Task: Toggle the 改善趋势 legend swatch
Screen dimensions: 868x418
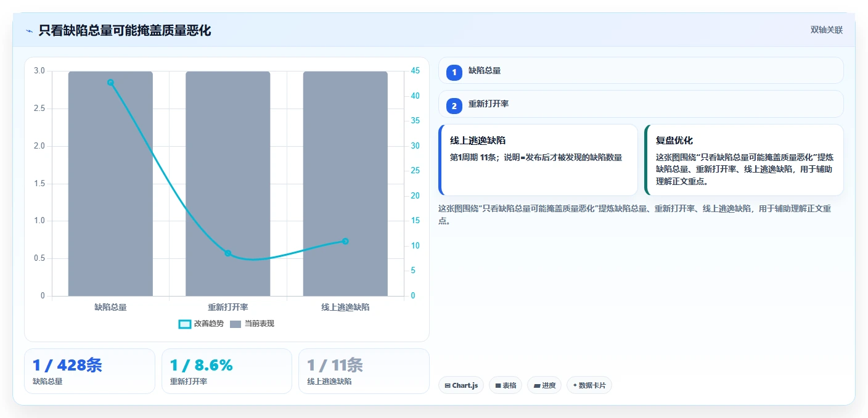Action: click(185, 324)
